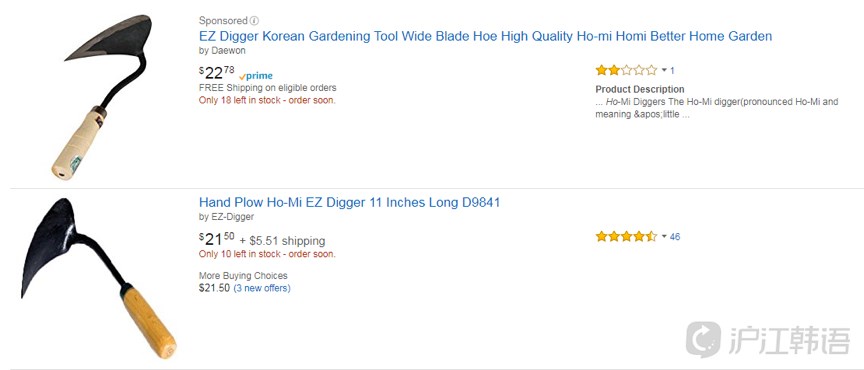
Task: Click the Prime badge beside $22.78
Action: (256, 76)
